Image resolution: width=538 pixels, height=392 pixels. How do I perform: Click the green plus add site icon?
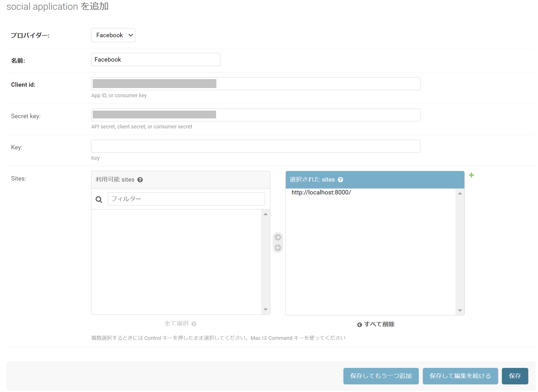pyautogui.click(x=471, y=175)
